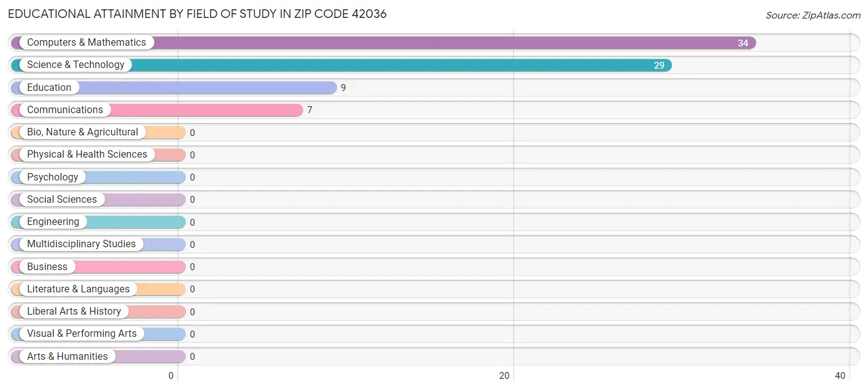Select the Communications category label
This screenshot has height=390, width=868.
[65, 110]
